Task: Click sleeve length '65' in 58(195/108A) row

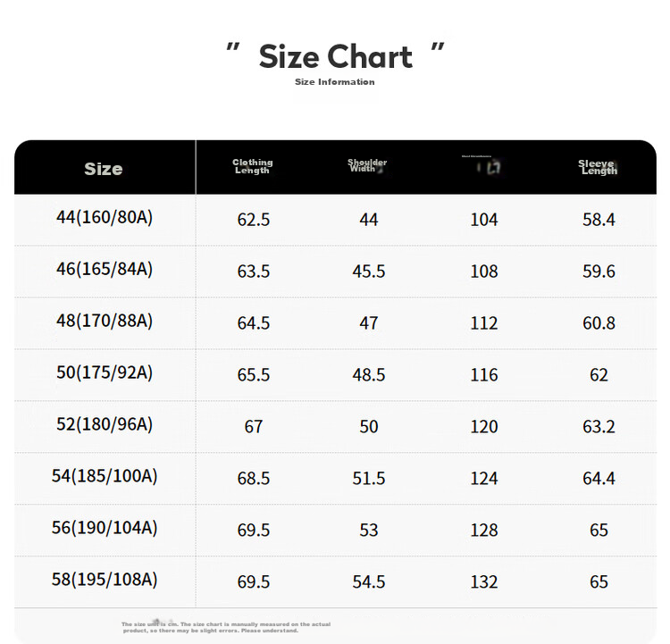Action: pos(599,581)
